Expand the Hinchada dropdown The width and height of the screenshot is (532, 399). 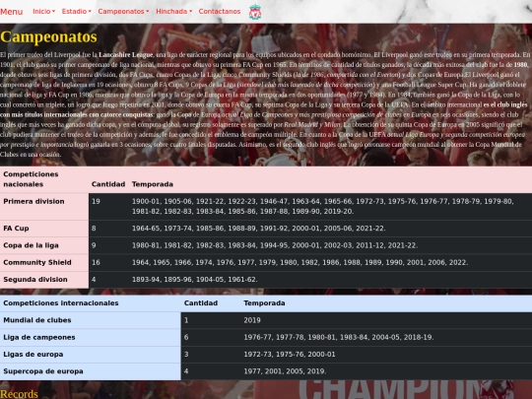click(x=173, y=11)
